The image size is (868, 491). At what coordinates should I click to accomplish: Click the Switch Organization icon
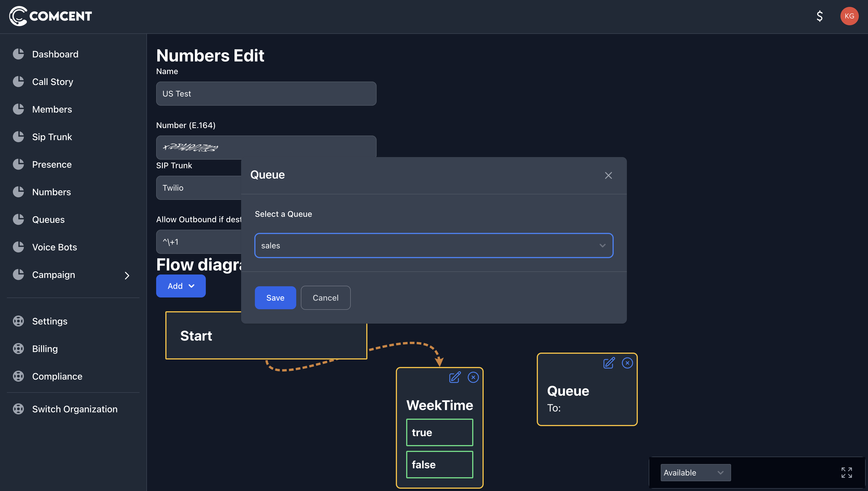[x=18, y=409]
